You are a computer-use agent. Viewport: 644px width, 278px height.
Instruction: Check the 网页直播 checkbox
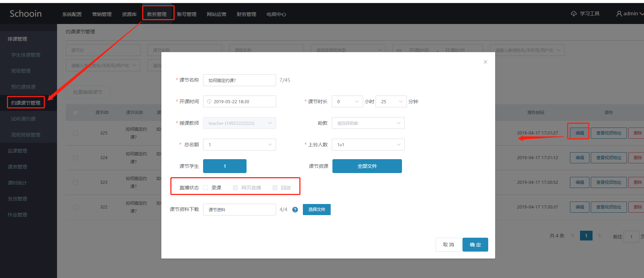(235, 188)
